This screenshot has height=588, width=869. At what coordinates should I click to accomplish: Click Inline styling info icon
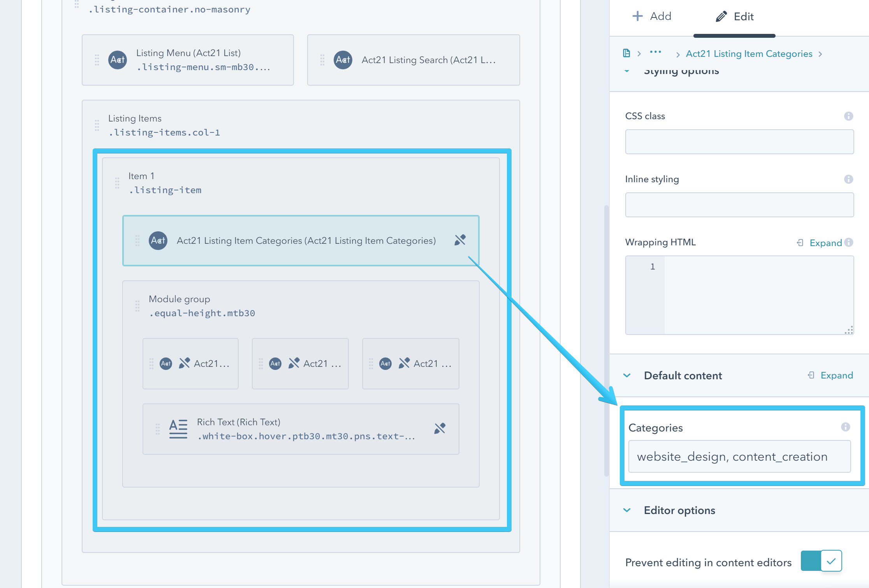848,179
